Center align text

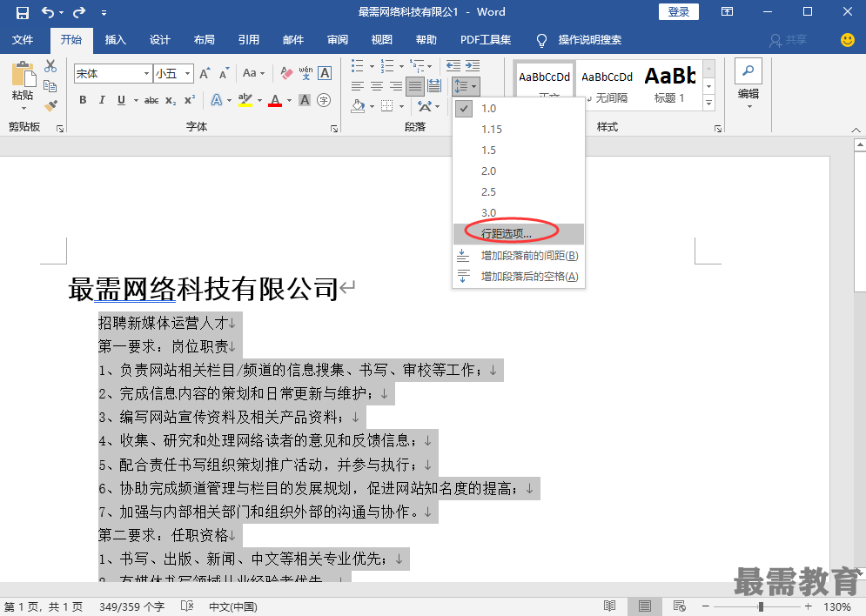click(377, 86)
